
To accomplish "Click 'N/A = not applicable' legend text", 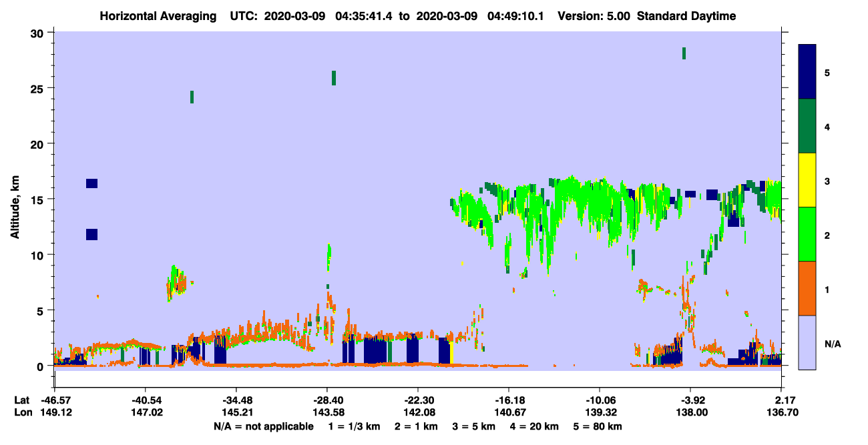I will coord(263,426).
